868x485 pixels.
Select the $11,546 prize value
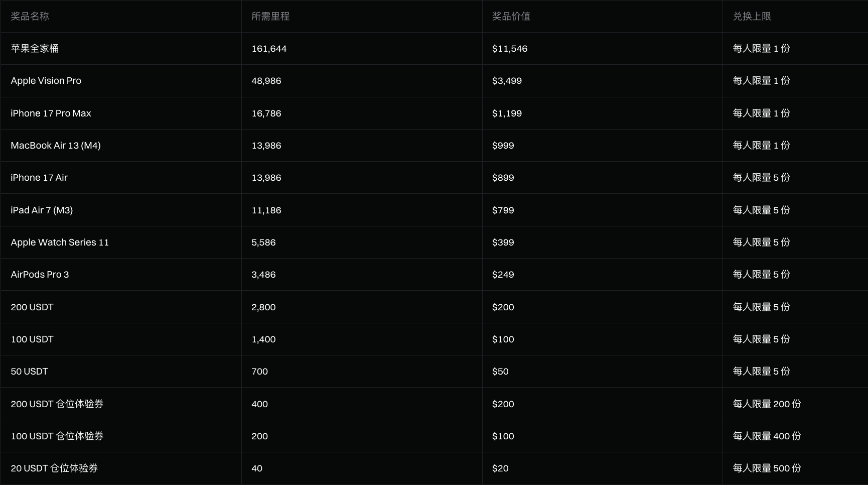coord(509,49)
